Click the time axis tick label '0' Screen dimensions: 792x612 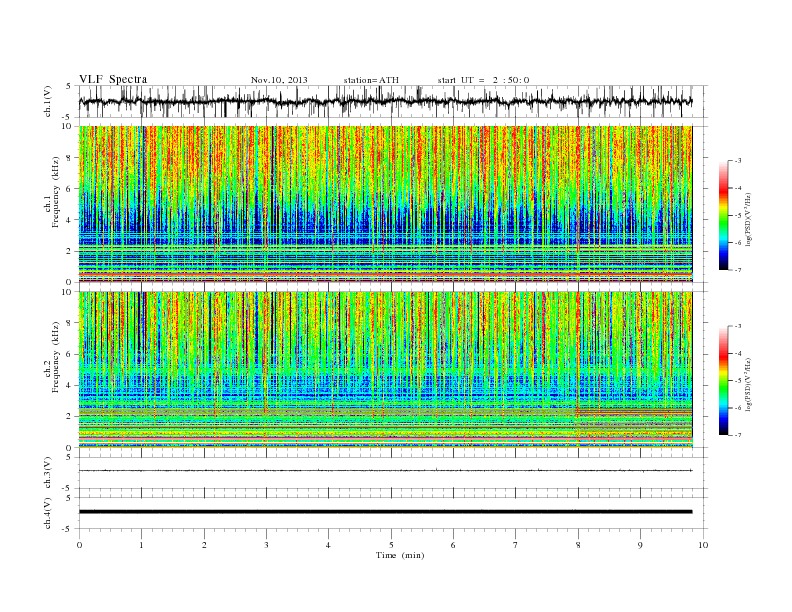(79, 545)
